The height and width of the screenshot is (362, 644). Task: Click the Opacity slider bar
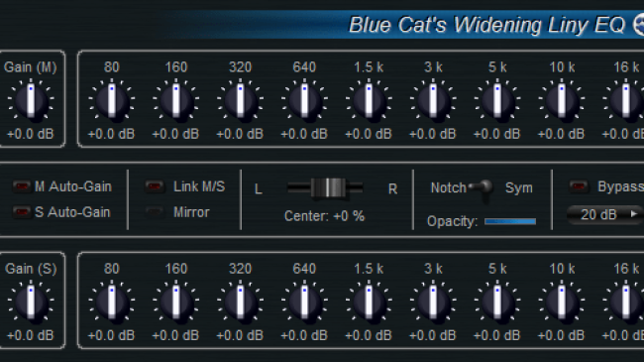pyautogui.click(x=510, y=221)
